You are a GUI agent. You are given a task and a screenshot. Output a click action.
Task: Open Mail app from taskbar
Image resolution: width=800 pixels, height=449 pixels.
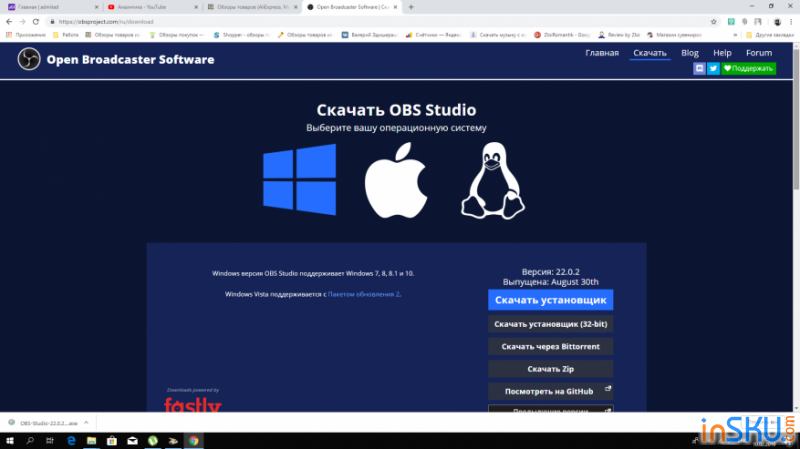pos(132,440)
